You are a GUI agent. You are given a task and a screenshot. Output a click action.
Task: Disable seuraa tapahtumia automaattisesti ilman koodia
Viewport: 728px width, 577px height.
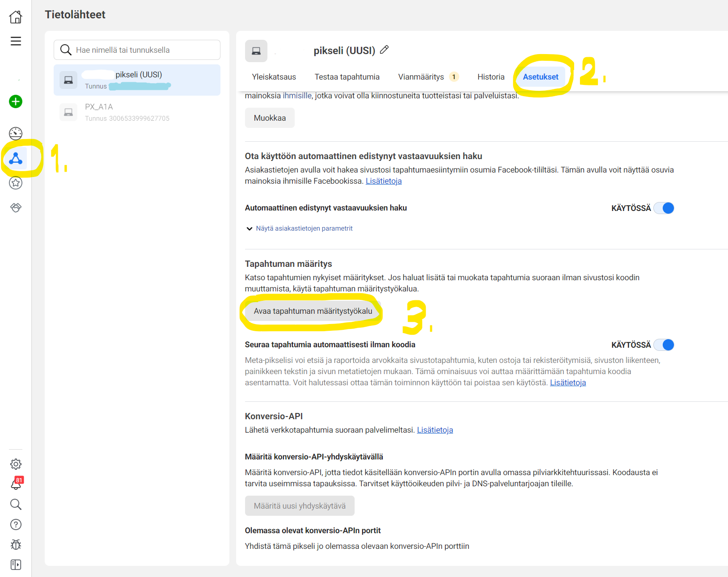click(664, 345)
